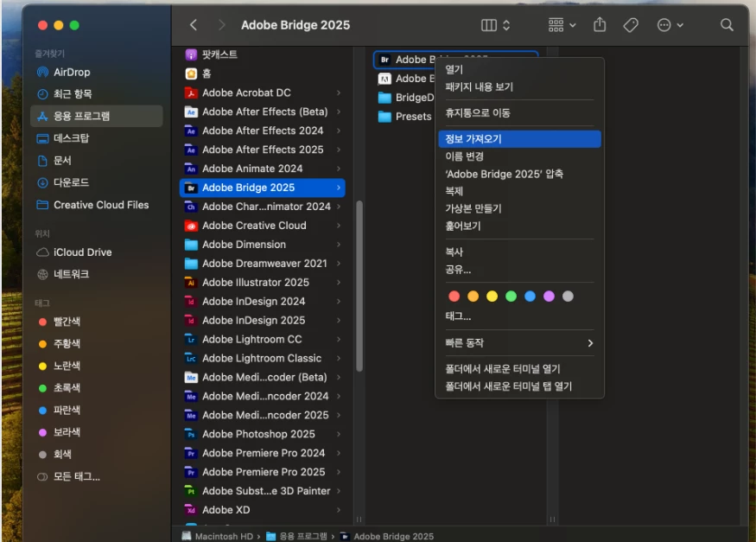
Task: Open 모든 태그... in sidebar
Action: tap(97, 477)
